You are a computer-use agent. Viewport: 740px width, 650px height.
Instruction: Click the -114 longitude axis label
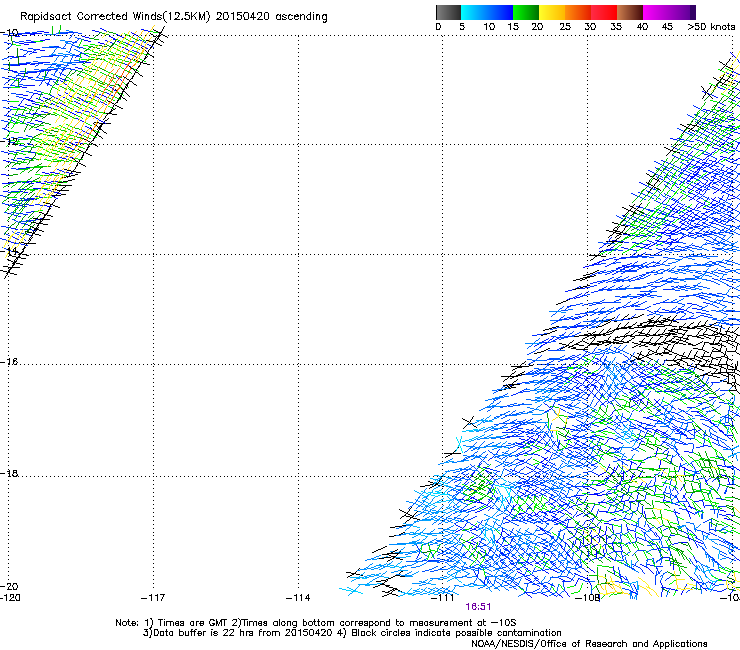click(x=298, y=598)
